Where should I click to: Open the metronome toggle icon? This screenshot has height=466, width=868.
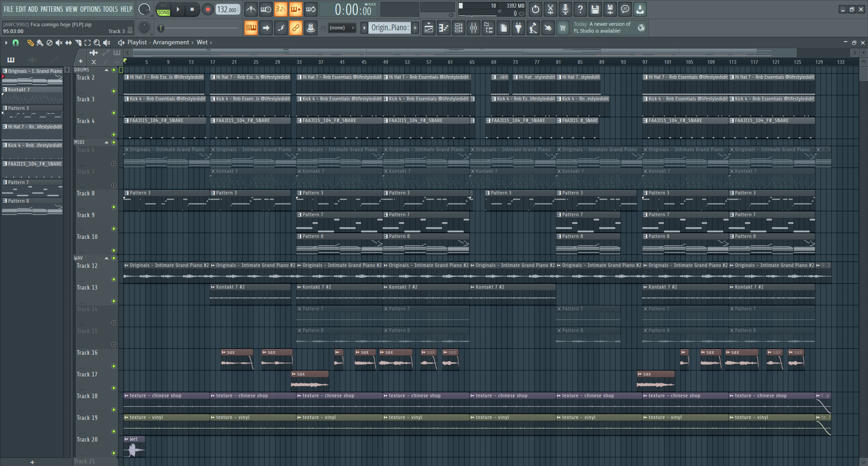tap(251, 9)
